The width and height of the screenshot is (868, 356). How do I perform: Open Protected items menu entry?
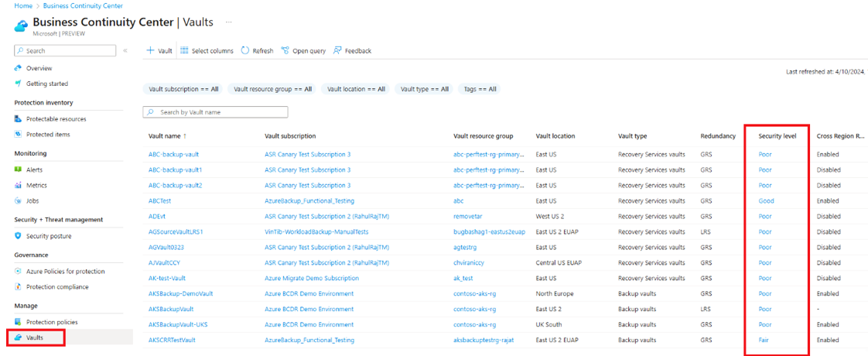coord(48,135)
